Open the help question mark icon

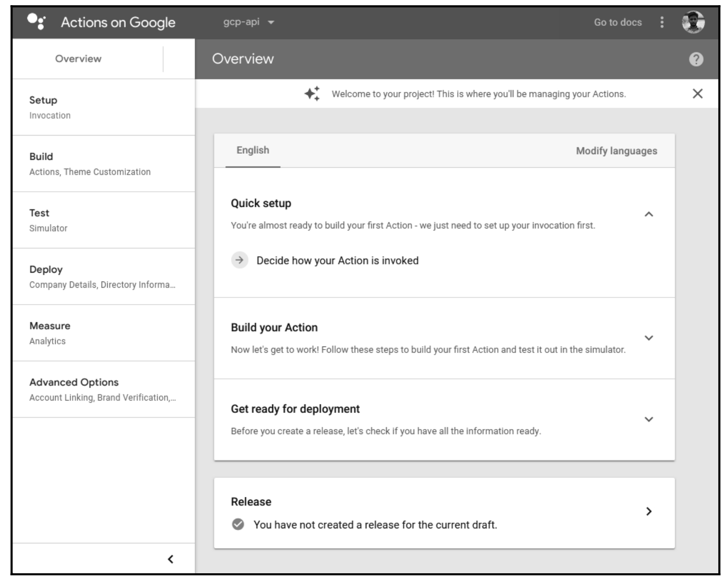[x=696, y=59]
